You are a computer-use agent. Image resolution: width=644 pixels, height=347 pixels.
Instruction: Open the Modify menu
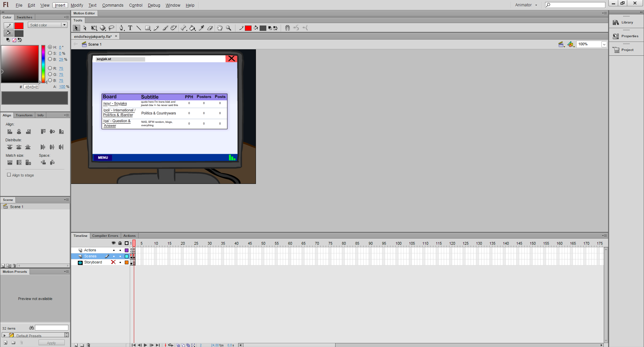77,5
